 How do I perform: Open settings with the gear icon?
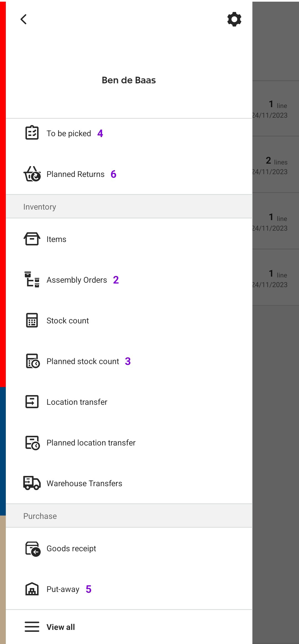coord(234,19)
